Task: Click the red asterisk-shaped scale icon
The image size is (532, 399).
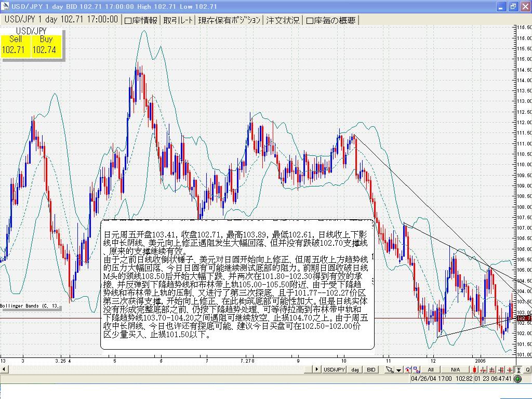Action: pyautogui.click(x=510, y=369)
